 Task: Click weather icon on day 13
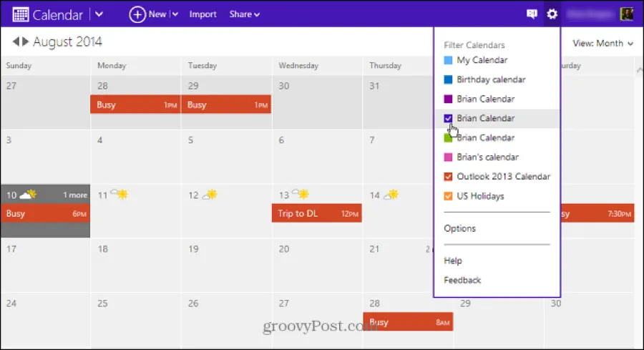coord(301,193)
